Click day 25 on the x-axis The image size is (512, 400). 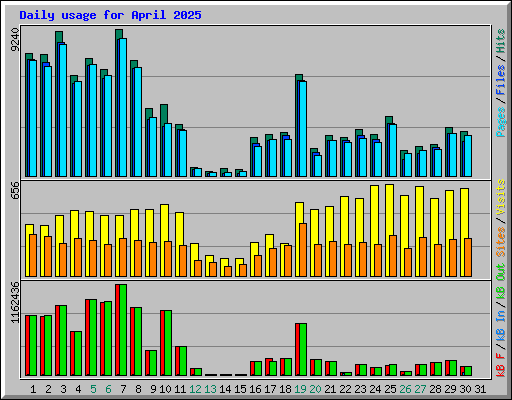[390, 389]
